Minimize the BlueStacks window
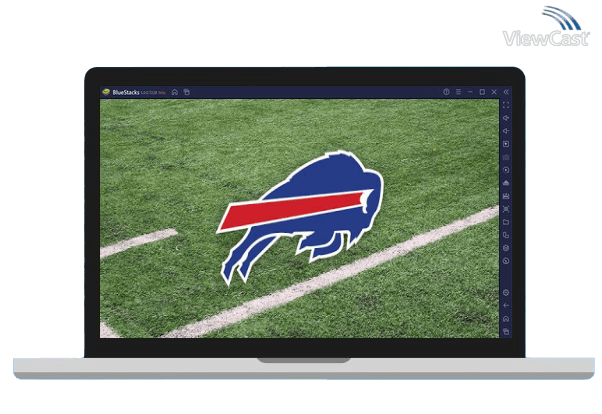 click(470, 92)
